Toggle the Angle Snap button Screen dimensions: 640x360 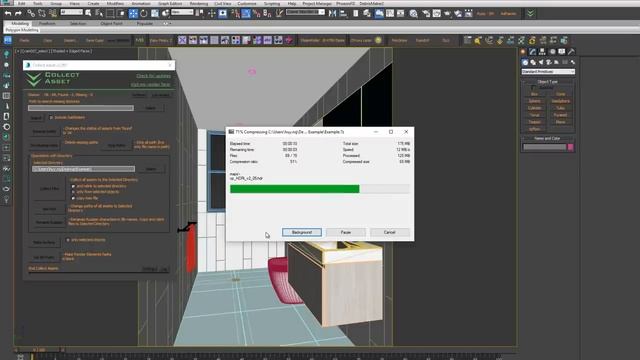click(x=246, y=13)
